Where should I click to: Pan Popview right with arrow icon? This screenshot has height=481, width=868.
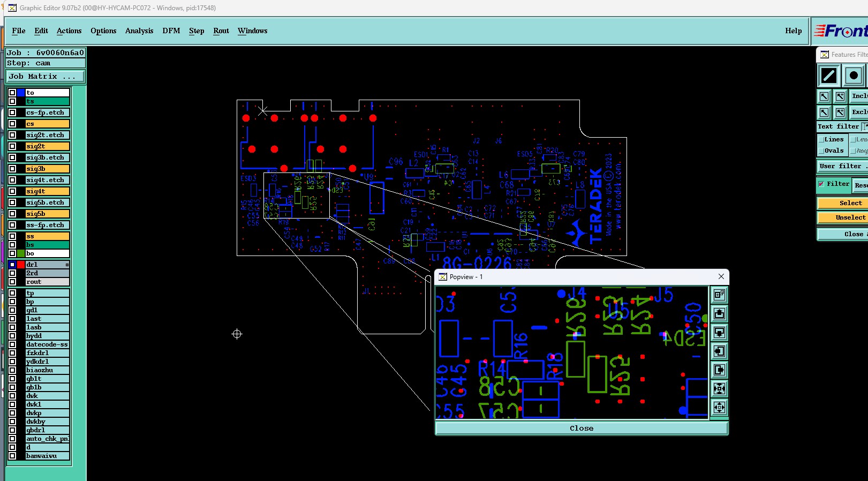coord(719,370)
